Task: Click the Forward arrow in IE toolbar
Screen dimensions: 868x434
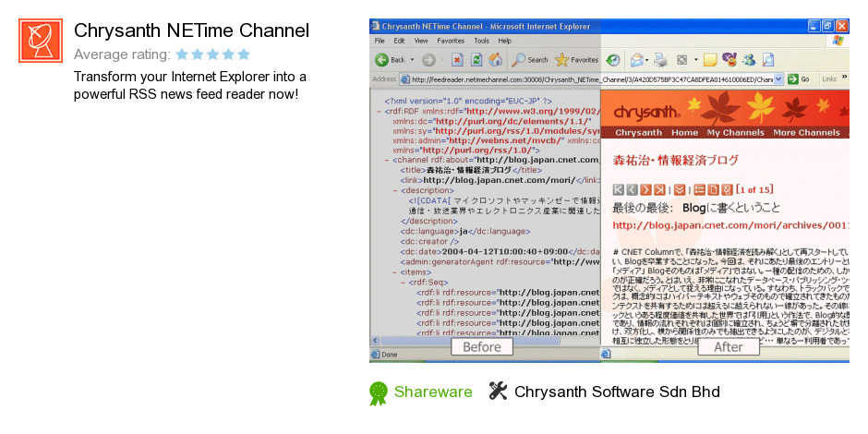Action: coord(429,60)
